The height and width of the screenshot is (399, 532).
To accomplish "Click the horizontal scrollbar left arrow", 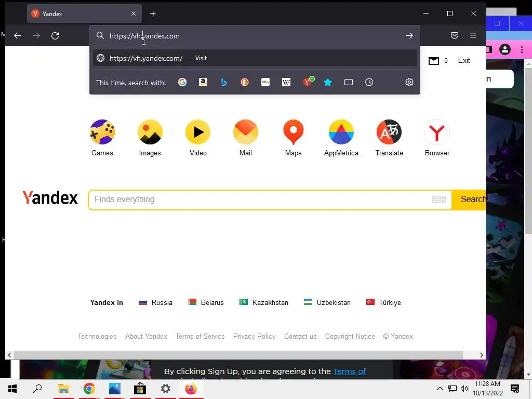I will (9, 355).
